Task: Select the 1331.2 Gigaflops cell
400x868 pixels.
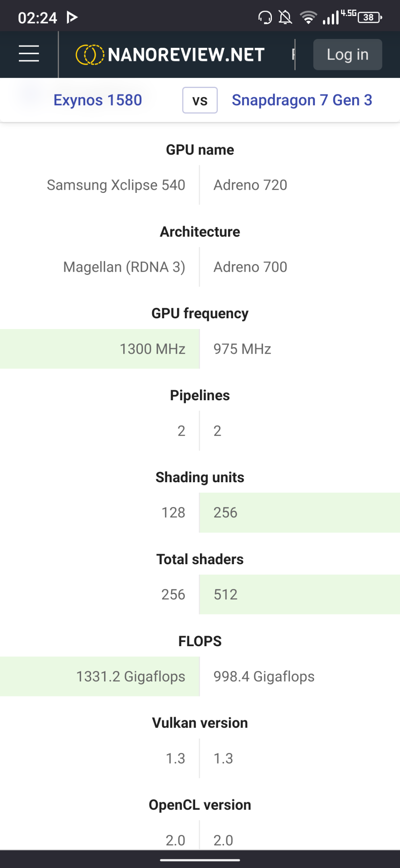Action: [100, 676]
